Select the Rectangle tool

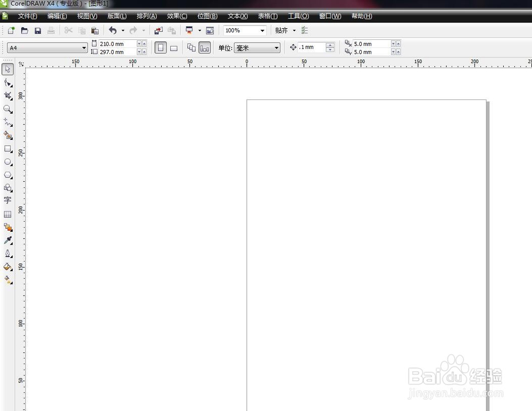pos(8,149)
